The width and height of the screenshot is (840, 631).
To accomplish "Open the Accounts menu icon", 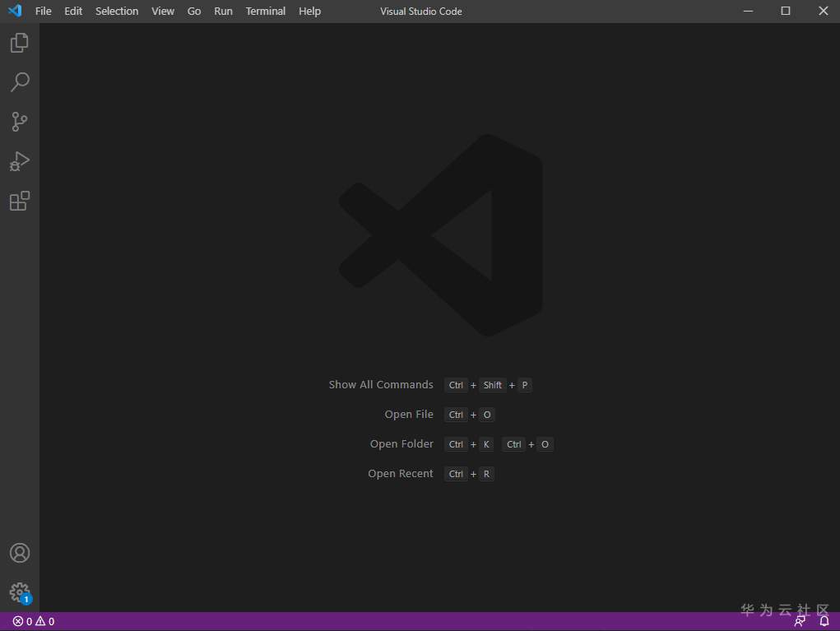I will pos(20,553).
